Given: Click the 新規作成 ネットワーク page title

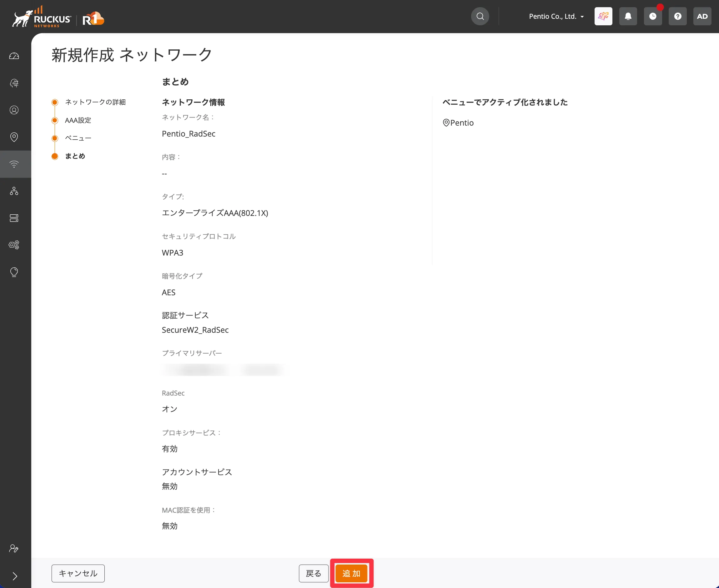Looking at the screenshot, I should tap(132, 55).
